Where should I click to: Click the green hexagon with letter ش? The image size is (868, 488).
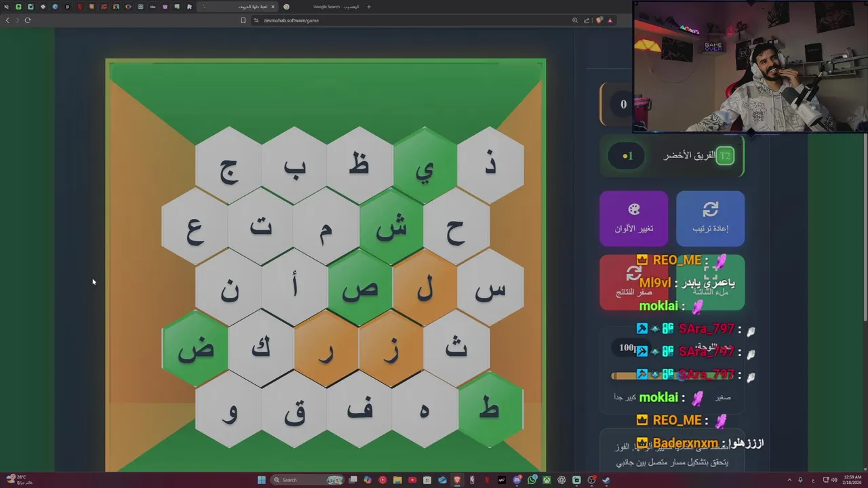click(392, 226)
